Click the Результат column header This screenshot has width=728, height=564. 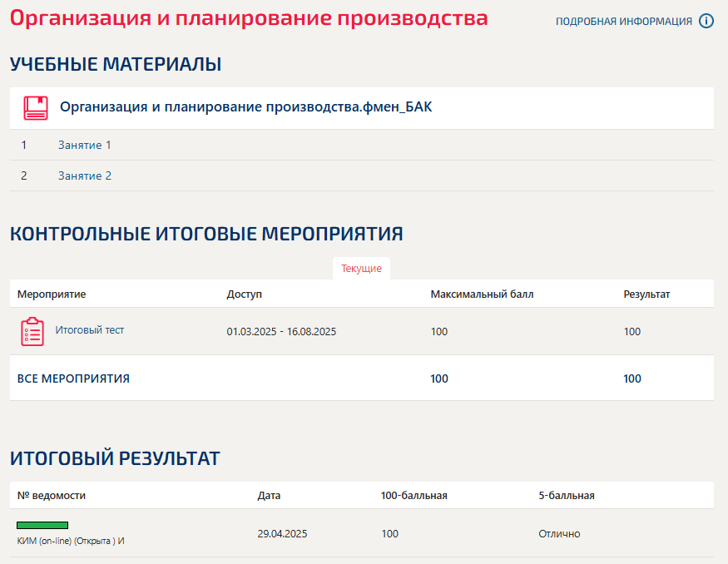[x=646, y=294]
